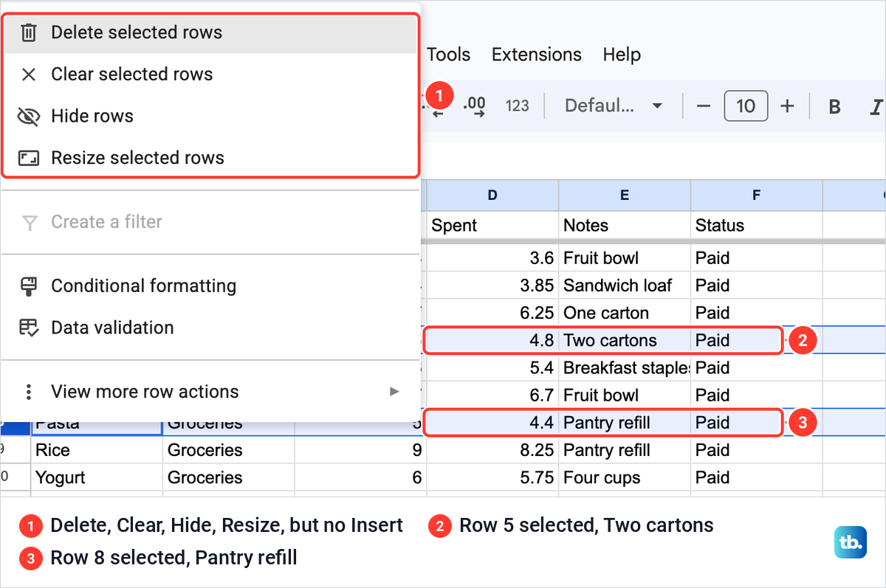Click the increase decimal places icon
The width and height of the screenshot is (886, 588).
[474, 106]
